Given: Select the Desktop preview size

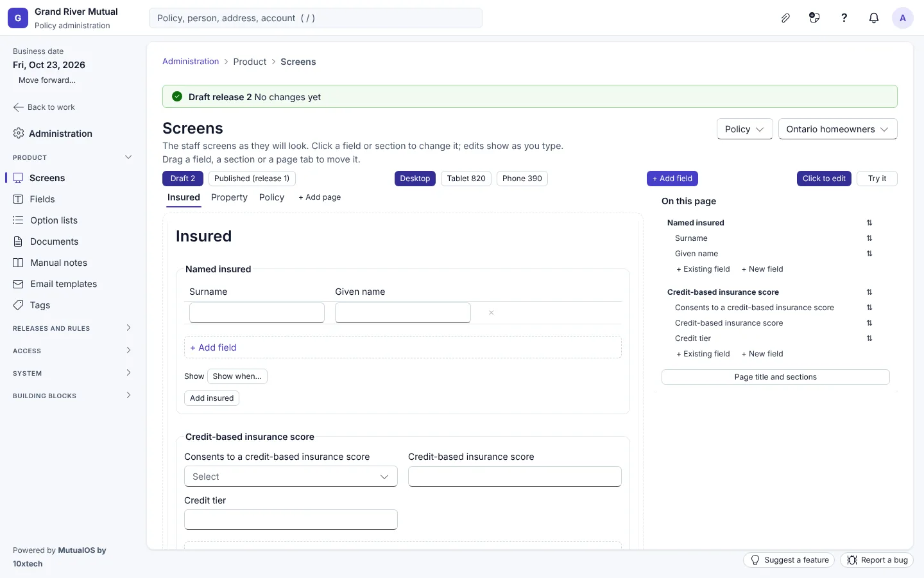Looking at the screenshot, I should 415,179.
